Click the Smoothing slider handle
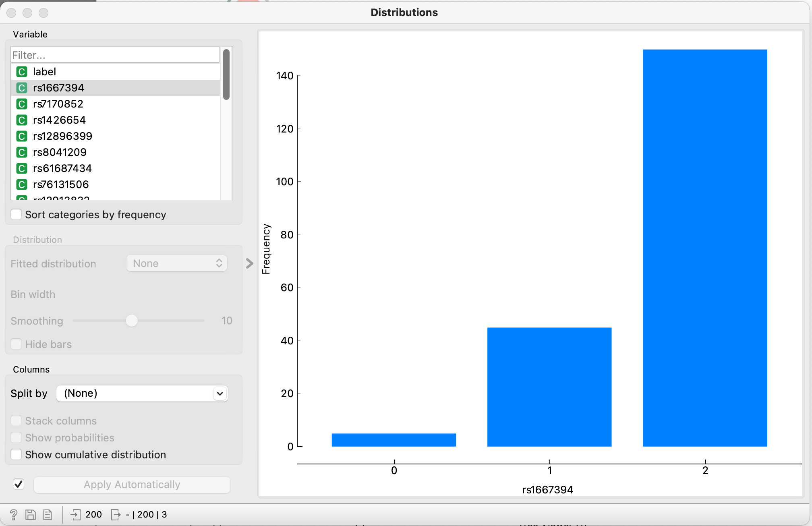Image resolution: width=812 pixels, height=526 pixels. [x=132, y=321]
